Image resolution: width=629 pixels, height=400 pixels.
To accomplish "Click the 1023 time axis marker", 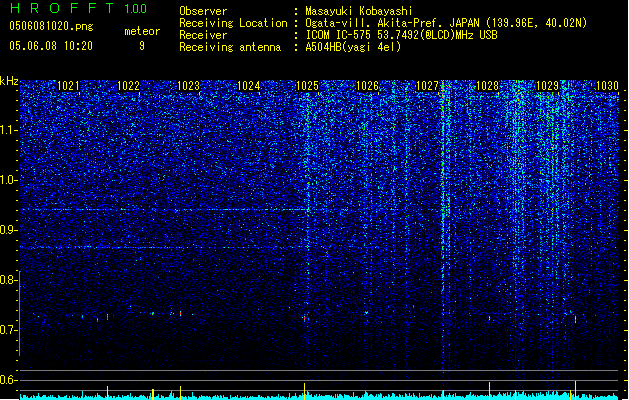I will click(x=188, y=86).
